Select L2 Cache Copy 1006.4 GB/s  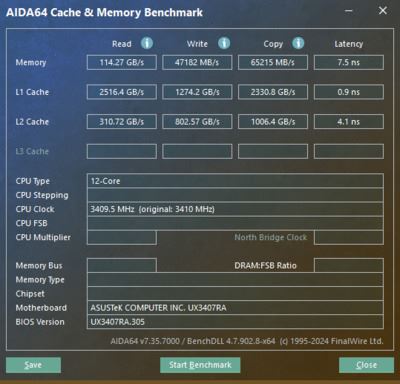coord(273,122)
